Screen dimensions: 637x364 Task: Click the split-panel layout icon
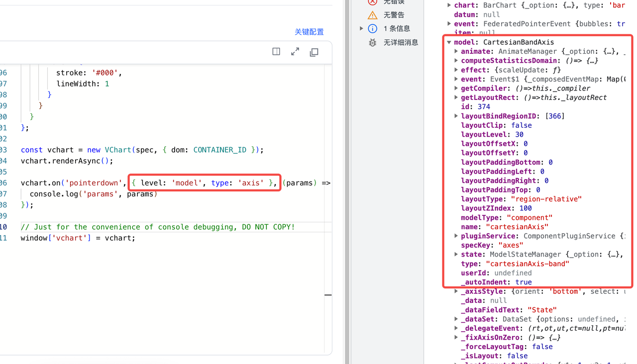click(276, 52)
